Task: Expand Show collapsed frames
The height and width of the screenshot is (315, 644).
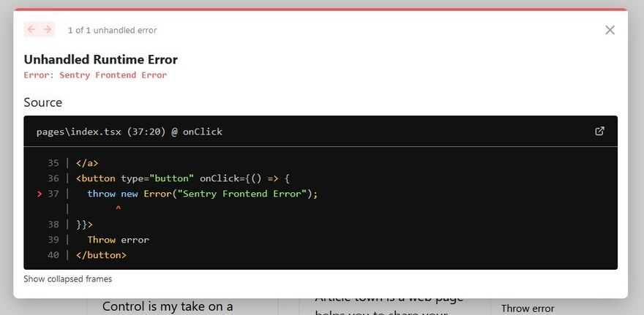Action: point(67,279)
